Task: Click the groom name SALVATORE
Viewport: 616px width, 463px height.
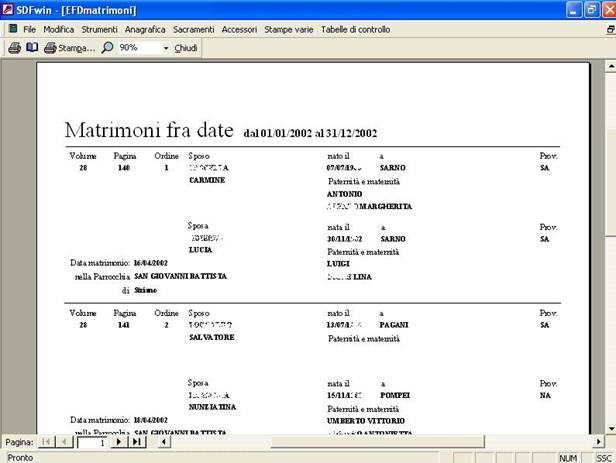Action: 212,337
